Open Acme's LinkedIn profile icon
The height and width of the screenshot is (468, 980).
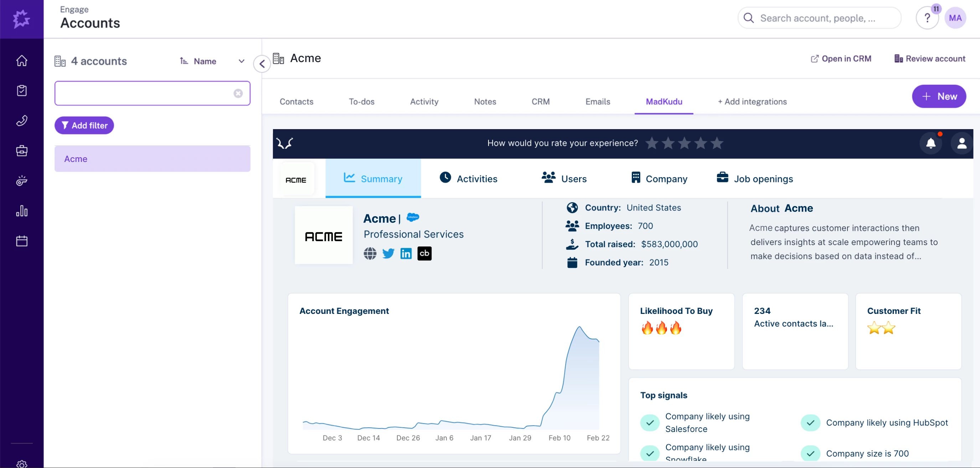[x=406, y=253]
